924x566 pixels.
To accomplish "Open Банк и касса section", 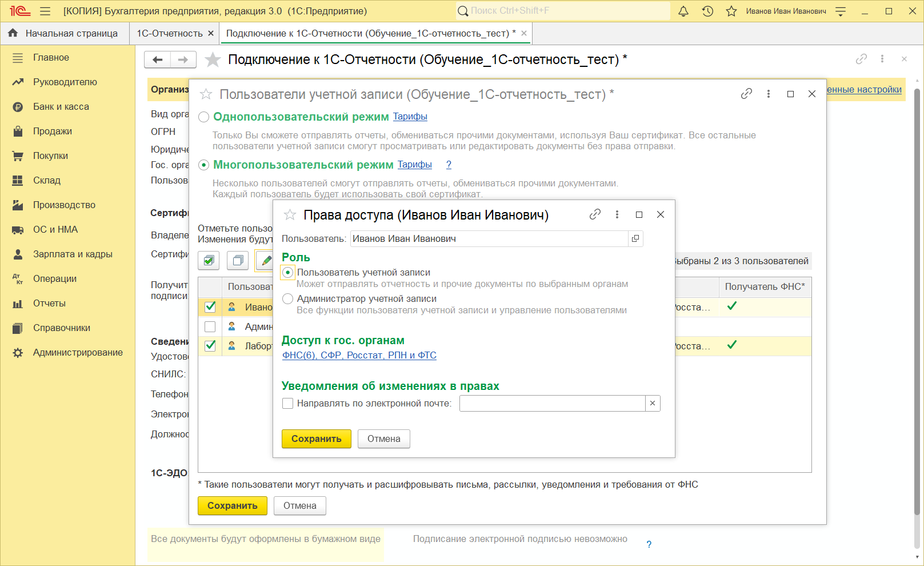I will pyautogui.click(x=61, y=106).
